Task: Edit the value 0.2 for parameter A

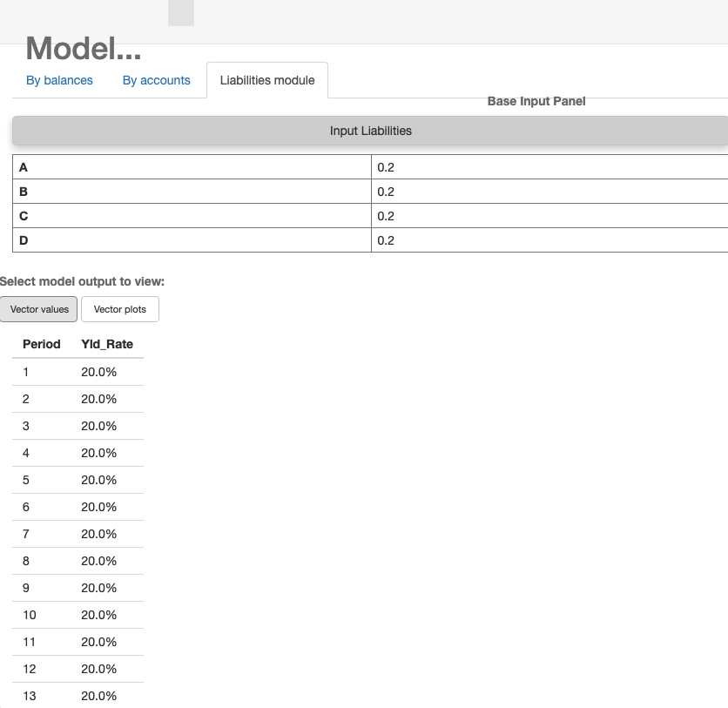Action: (x=387, y=166)
